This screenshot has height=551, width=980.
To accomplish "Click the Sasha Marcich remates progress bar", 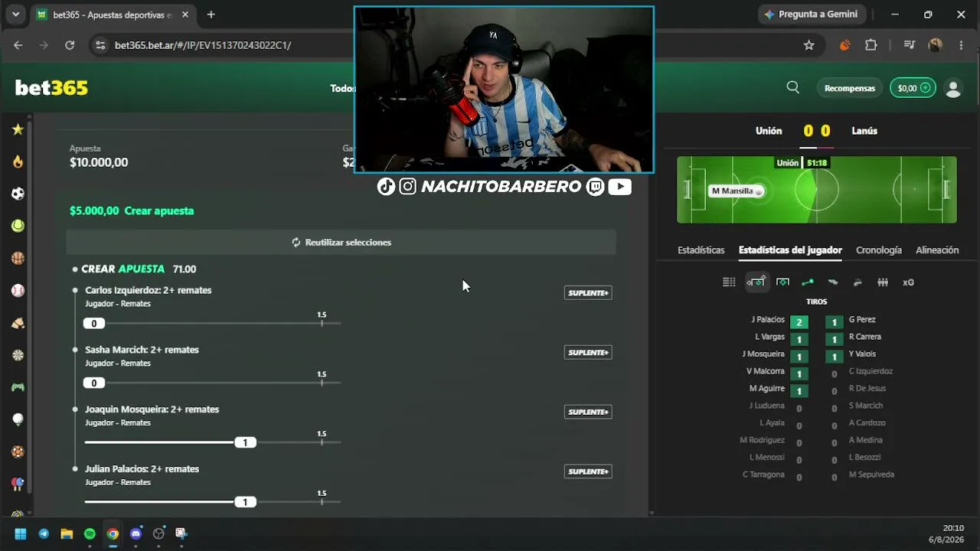I will [212, 383].
